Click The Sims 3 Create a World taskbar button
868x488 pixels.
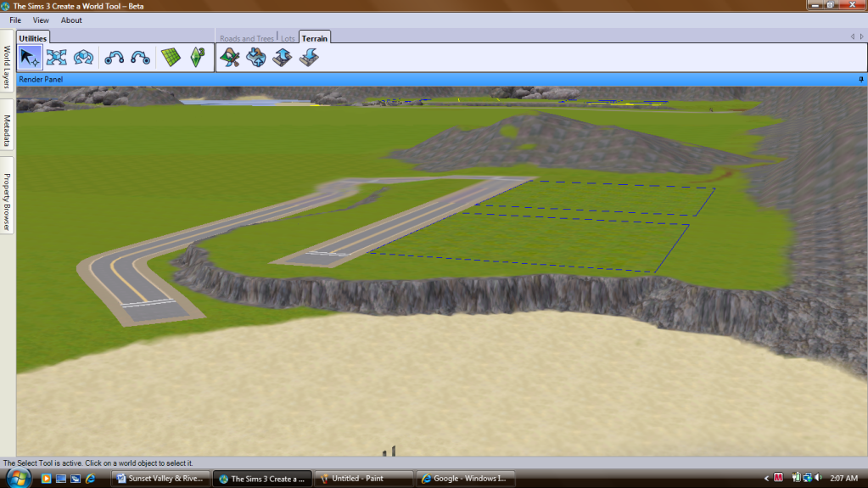tap(262, 479)
